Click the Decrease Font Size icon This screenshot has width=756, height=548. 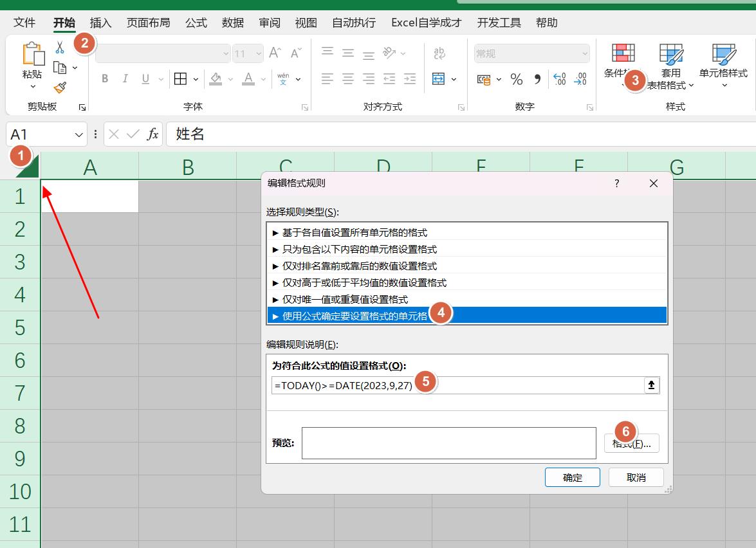point(296,53)
